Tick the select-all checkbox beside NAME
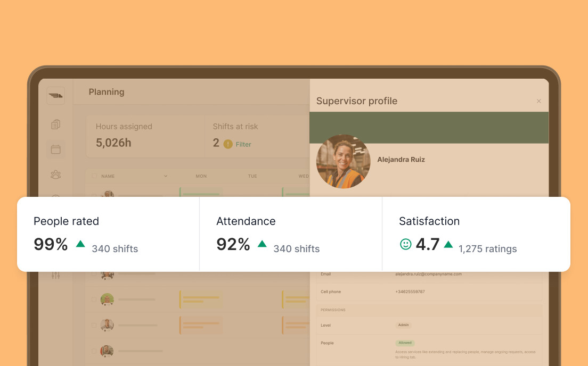 coord(94,176)
